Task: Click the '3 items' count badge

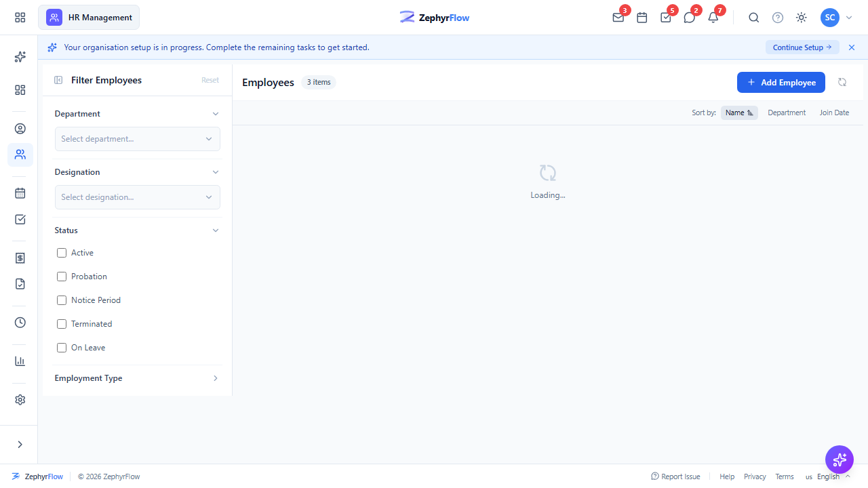Action: pos(319,82)
